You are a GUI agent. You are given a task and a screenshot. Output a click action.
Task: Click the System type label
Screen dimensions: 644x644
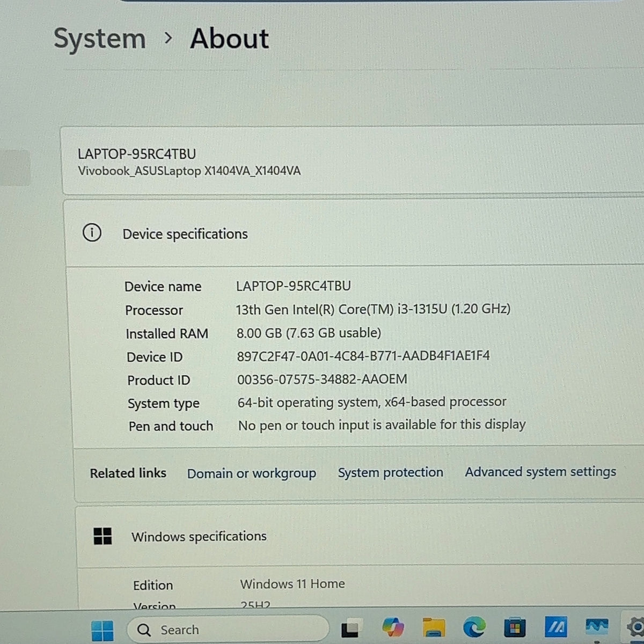click(163, 404)
